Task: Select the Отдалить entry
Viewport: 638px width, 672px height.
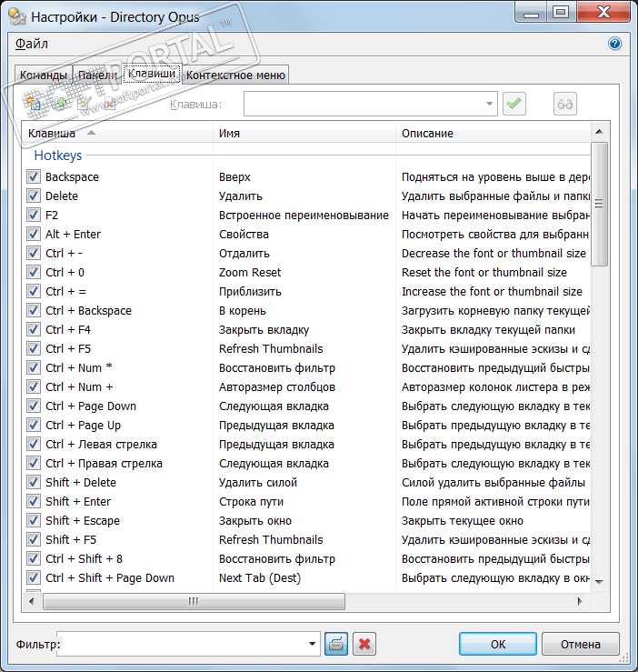Action: 244,254
